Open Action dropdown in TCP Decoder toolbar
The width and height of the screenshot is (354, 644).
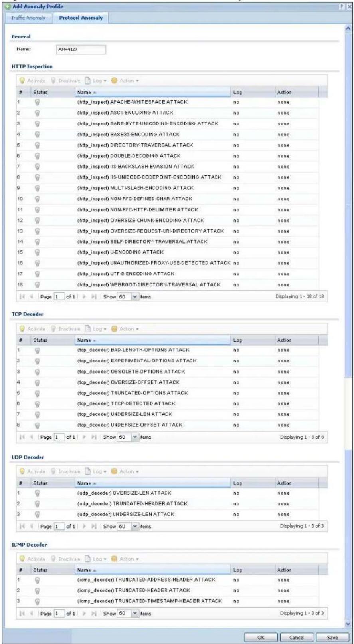125,329
